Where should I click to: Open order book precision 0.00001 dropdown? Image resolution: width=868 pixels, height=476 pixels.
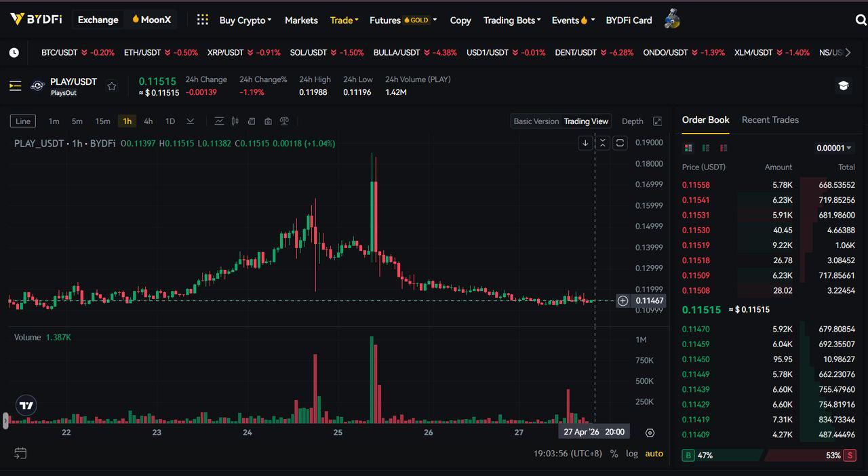click(x=834, y=148)
